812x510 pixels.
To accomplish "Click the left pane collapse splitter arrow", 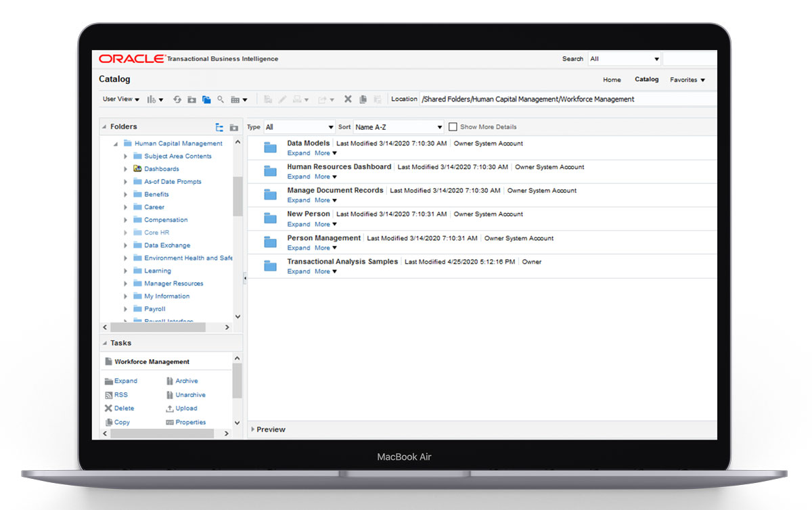I will pyautogui.click(x=245, y=278).
